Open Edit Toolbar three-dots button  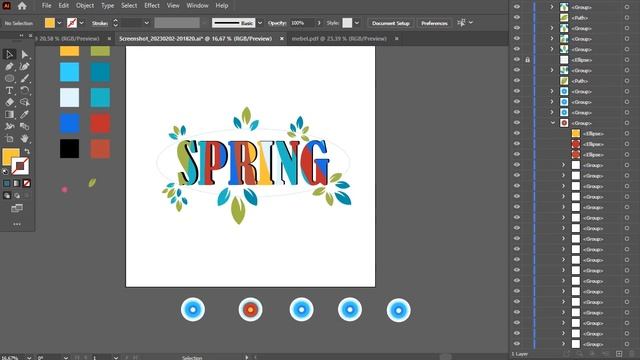pyautogui.click(x=17, y=224)
